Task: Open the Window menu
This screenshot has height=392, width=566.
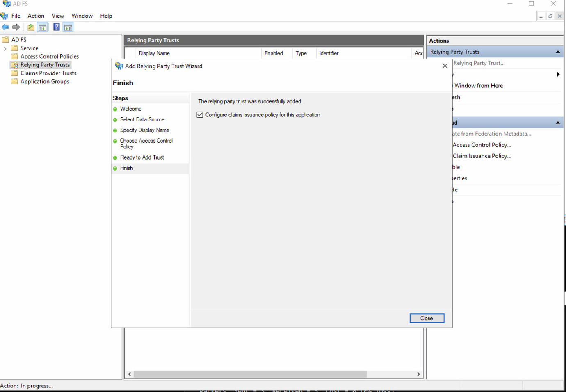Action: point(82,16)
